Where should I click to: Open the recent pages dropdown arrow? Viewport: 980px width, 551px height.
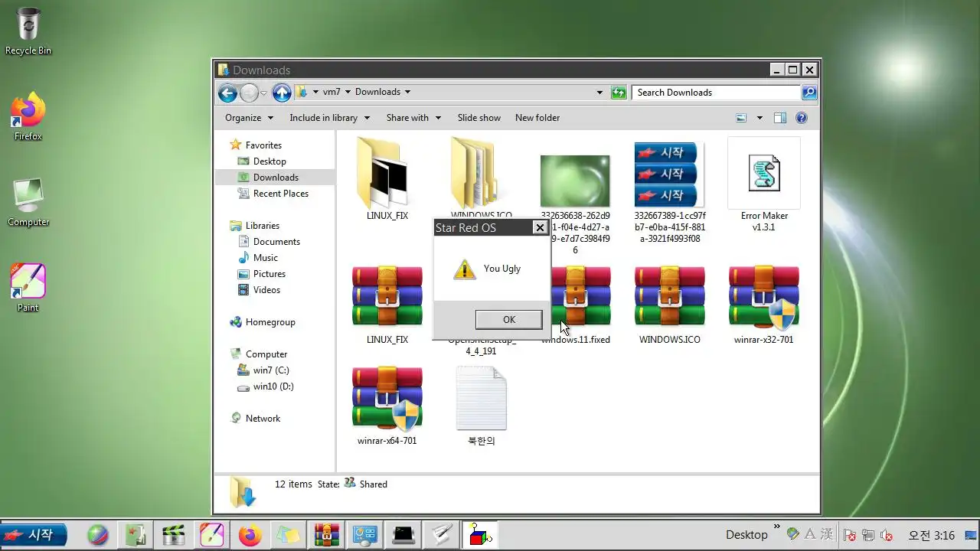[x=263, y=93]
